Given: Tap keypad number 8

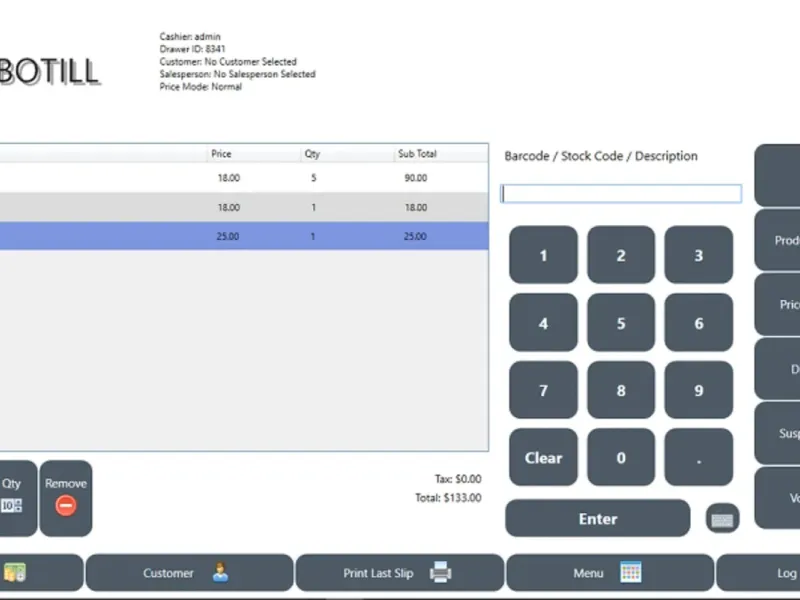Looking at the screenshot, I should (x=621, y=390).
